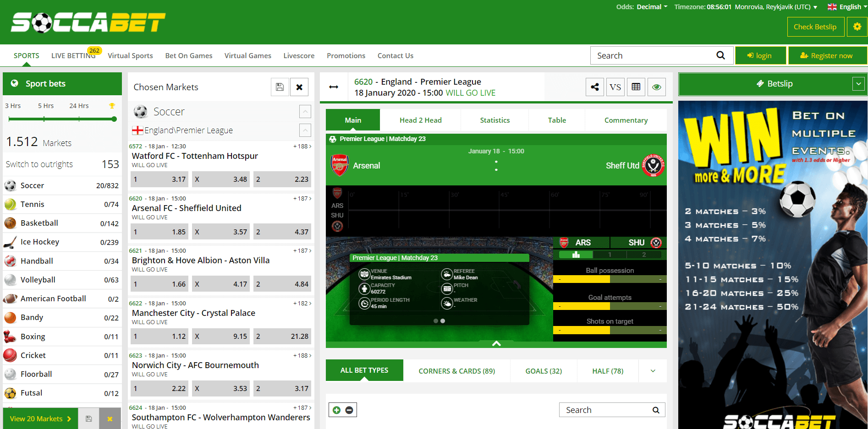Collapse all bet types with minus icon
Screen dimensions: 868x429
pos(349,410)
